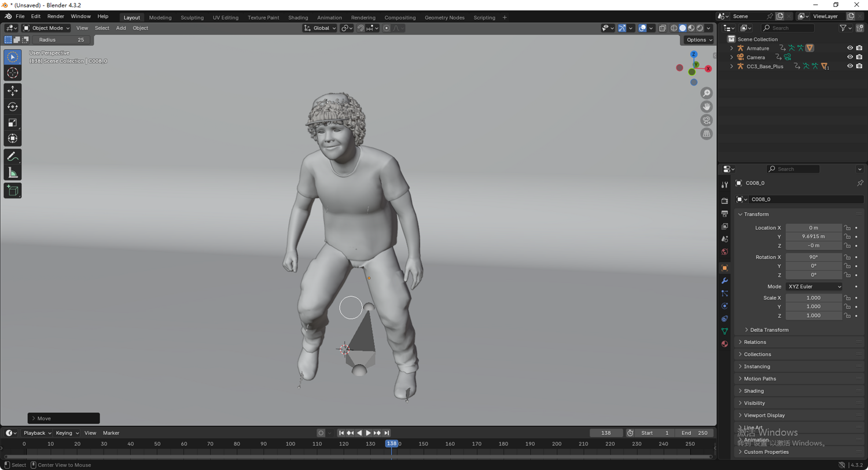Expand the CC3_Base_Plus tree item
868x470 pixels.
coord(731,66)
